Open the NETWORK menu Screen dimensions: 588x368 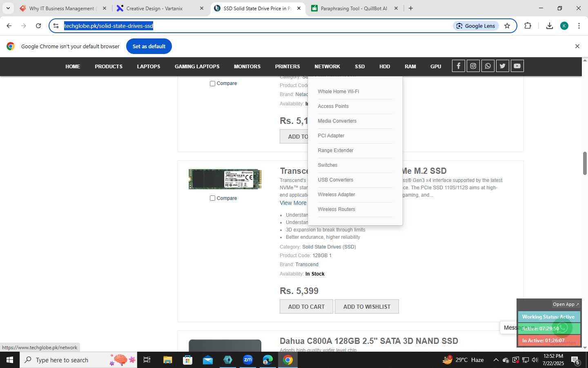(327, 67)
